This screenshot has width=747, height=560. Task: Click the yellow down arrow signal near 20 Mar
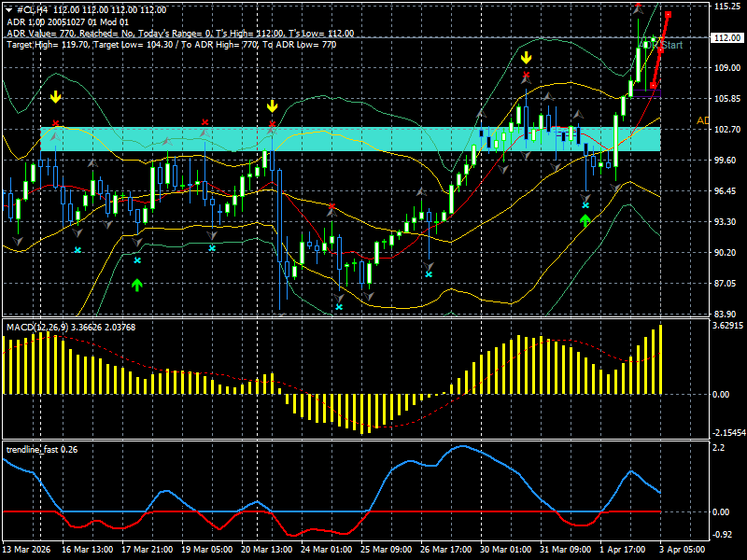point(272,106)
